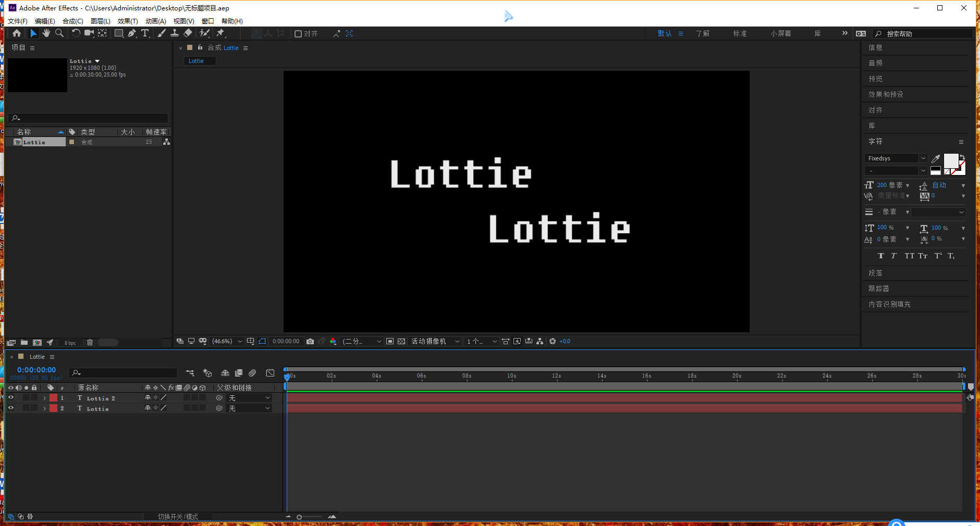Select the Brush tool
Screen dimensions: 980x526
[162, 33]
